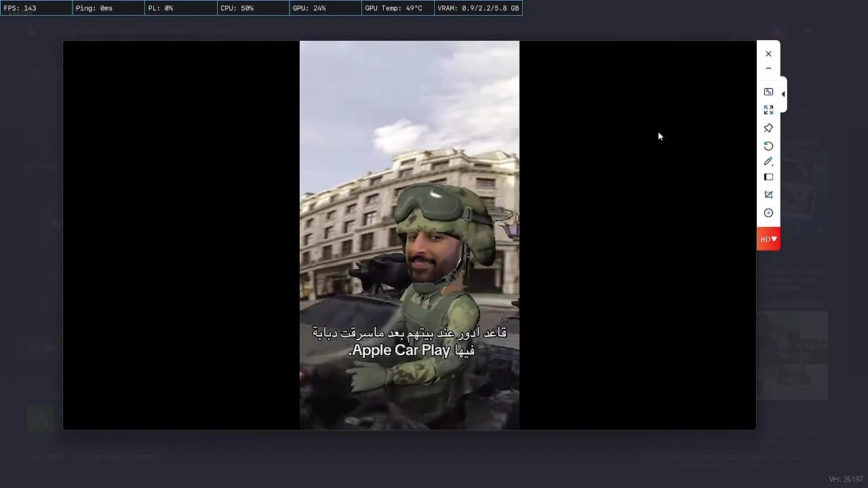This screenshot has height=488, width=868.
Task: Click the circle target icon in toolbar
Action: pyautogui.click(x=768, y=213)
